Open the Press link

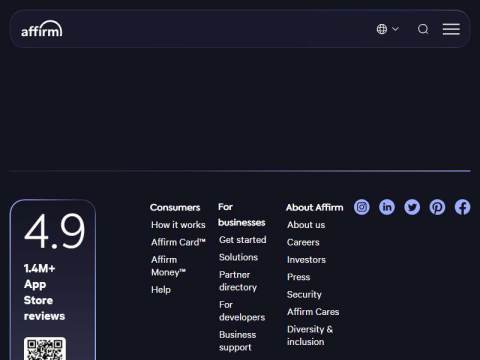click(299, 277)
